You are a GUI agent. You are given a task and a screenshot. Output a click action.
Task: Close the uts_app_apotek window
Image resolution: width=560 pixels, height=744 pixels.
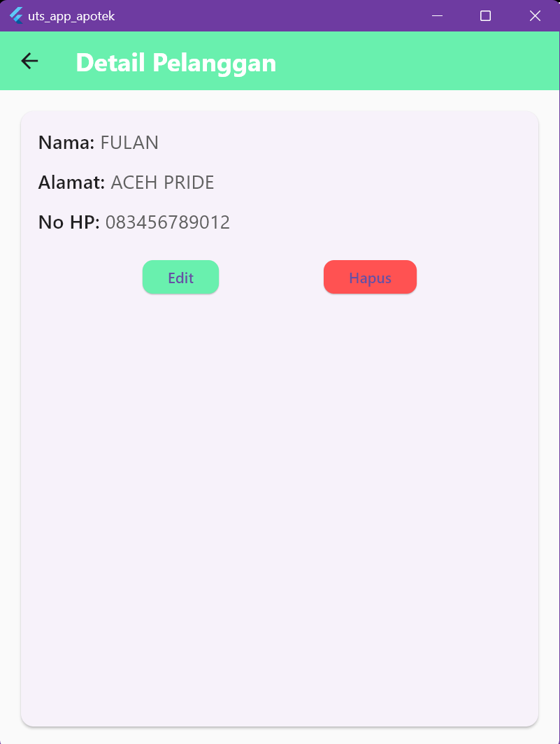(x=535, y=15)
